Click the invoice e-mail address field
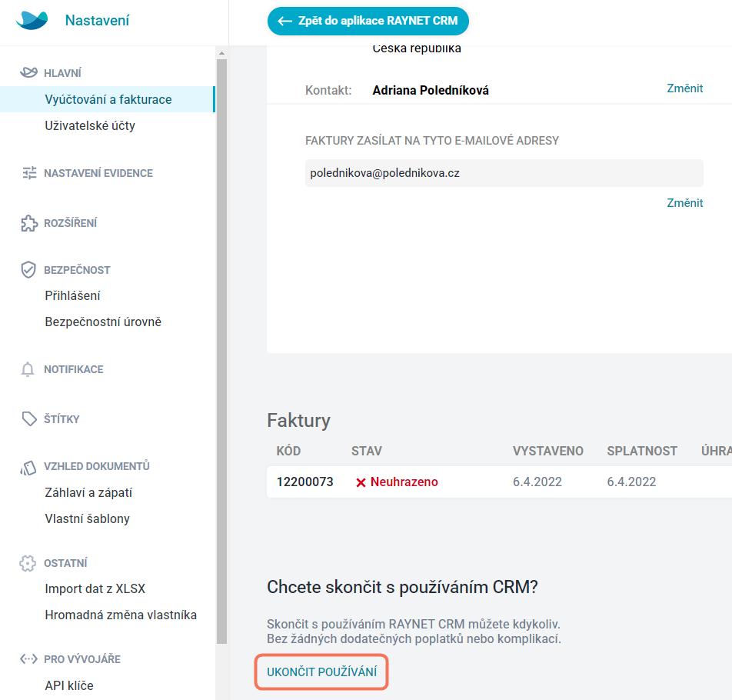732x700 pixels. coord(504,173)
